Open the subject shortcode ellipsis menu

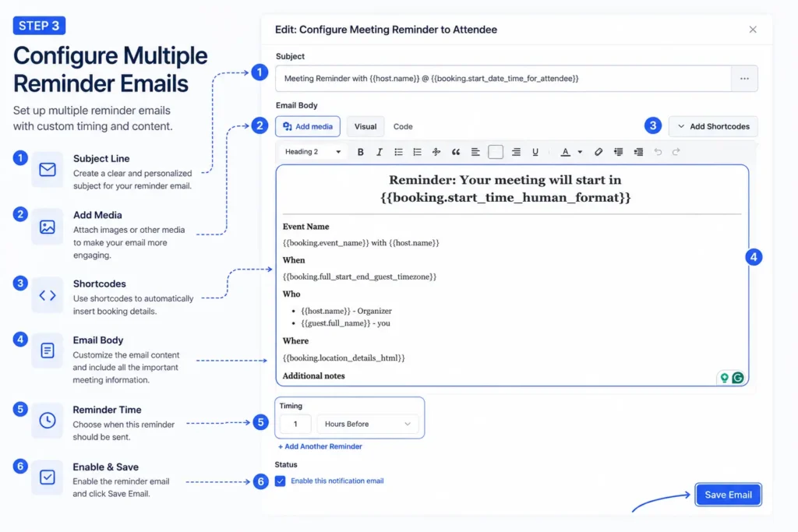[x=744, y=79]
